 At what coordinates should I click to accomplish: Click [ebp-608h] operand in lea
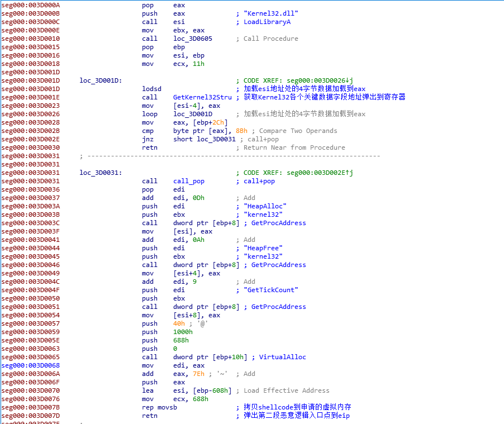pyautogui.click(x=212, y=390)
